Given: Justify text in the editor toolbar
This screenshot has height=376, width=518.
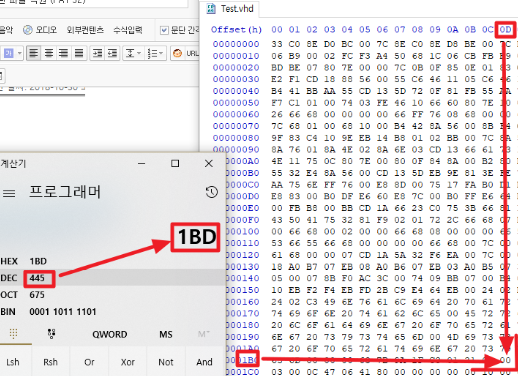Looking at the screenshot, I should (x=79, y=53).
